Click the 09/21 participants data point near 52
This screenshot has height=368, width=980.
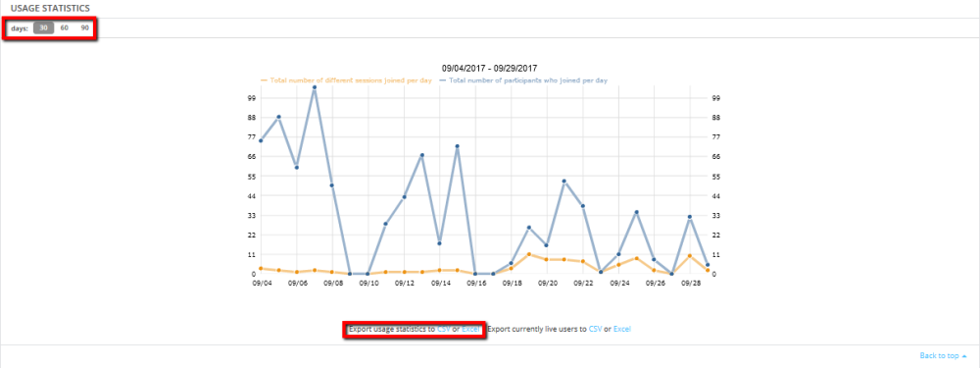point(564,182)
